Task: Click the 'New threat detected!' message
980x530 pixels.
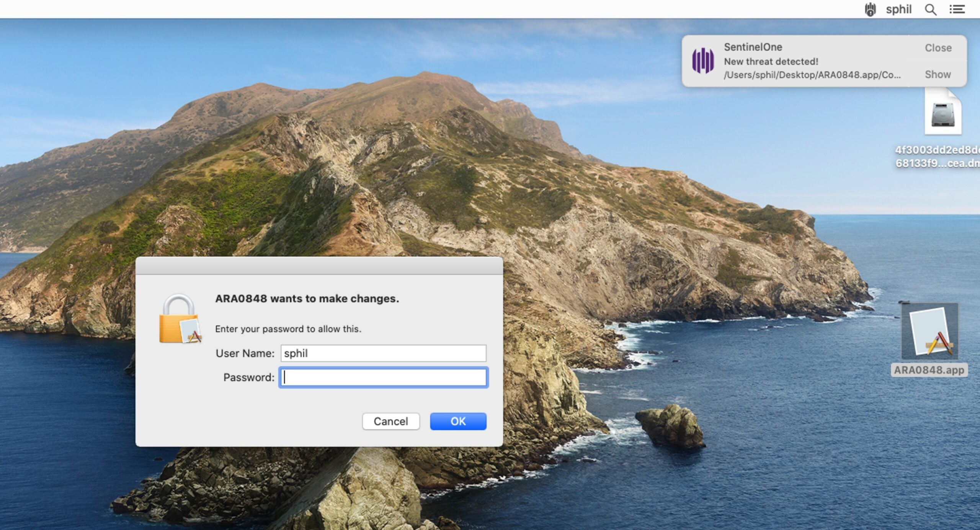Action: pyautogui.click(x=771, y=61)
